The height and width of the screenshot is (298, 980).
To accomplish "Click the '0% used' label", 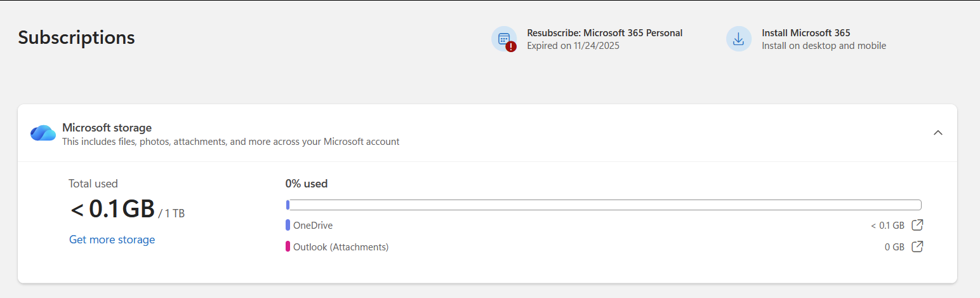I will pyautogui.click(x=306, y=184).
